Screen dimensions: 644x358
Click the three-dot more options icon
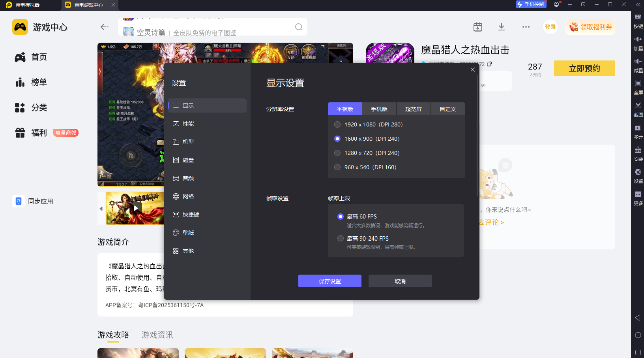tap(526, 27)
